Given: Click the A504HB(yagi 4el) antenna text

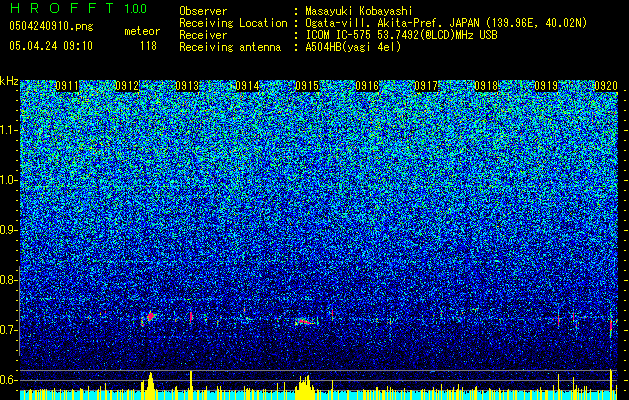Looking at the screenshot, I should (353, 47).
